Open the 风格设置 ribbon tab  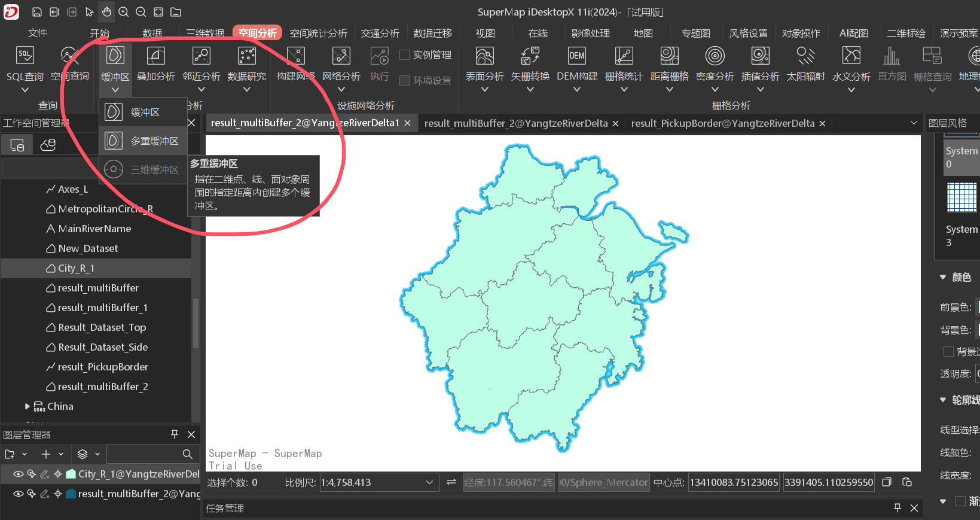point(748,33)
